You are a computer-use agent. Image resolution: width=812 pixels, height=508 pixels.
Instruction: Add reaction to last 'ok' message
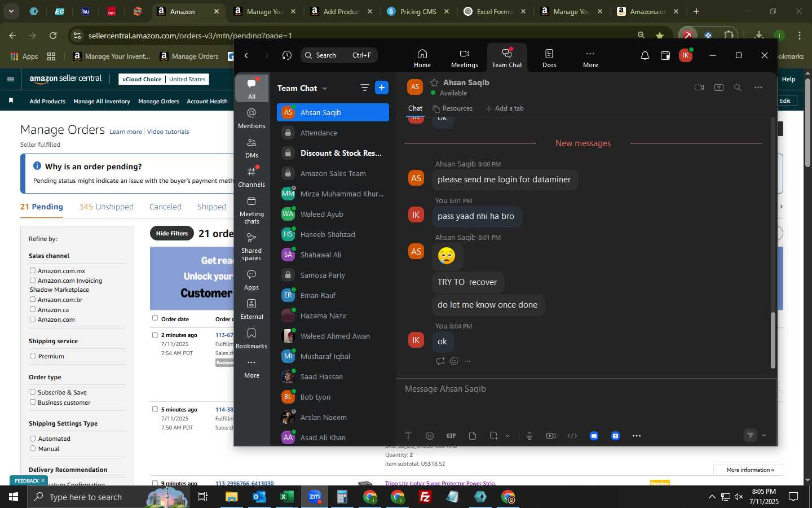(x=454, y=361)
